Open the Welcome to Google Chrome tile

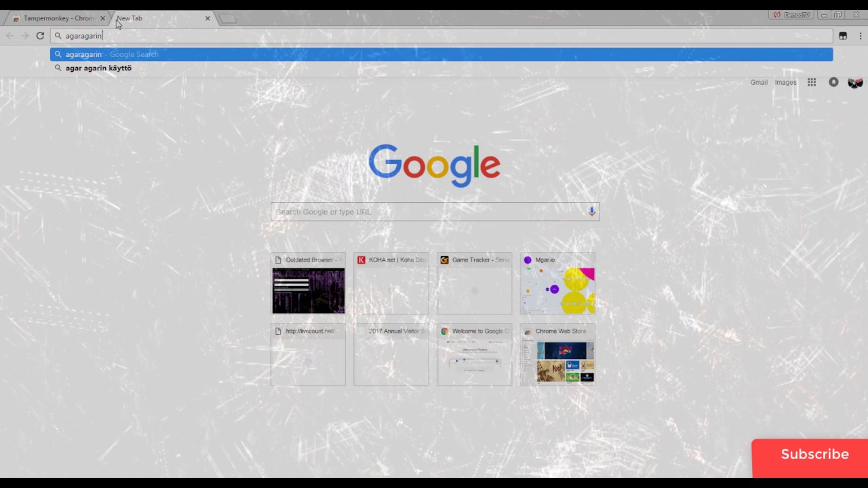475,355
